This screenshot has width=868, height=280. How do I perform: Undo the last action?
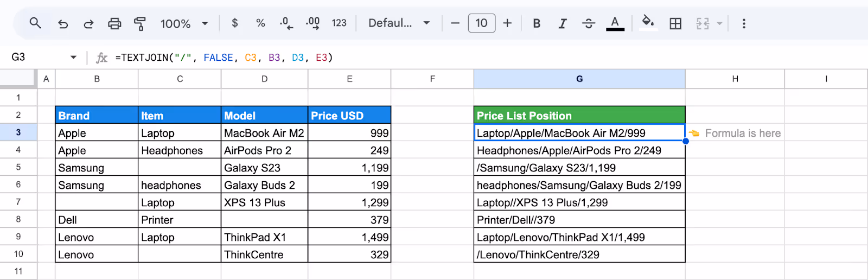[63, 23]
